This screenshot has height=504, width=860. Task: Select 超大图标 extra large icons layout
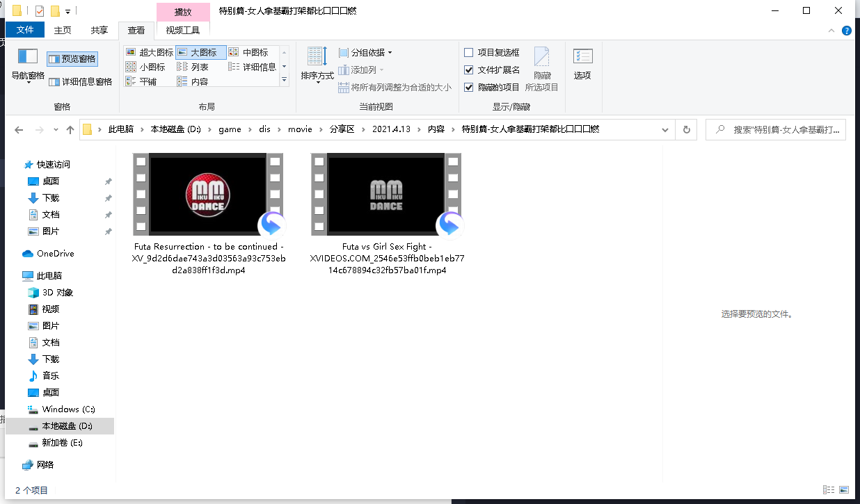[x=149, y=52]
